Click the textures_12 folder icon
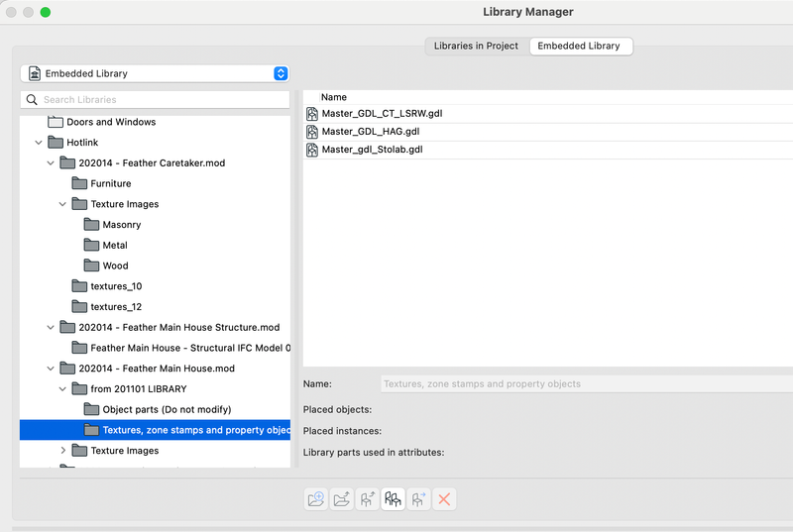 coord(79,307)
